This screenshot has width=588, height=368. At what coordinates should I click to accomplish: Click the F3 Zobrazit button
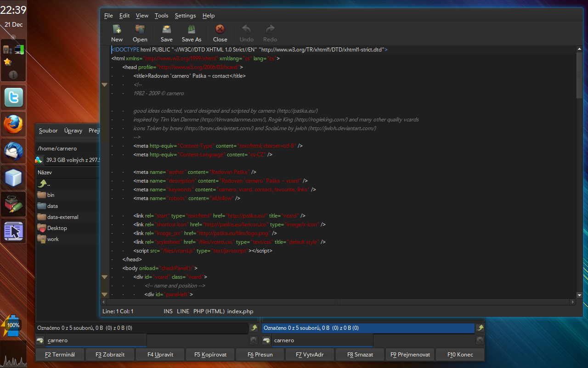click(x=110, y=355)
